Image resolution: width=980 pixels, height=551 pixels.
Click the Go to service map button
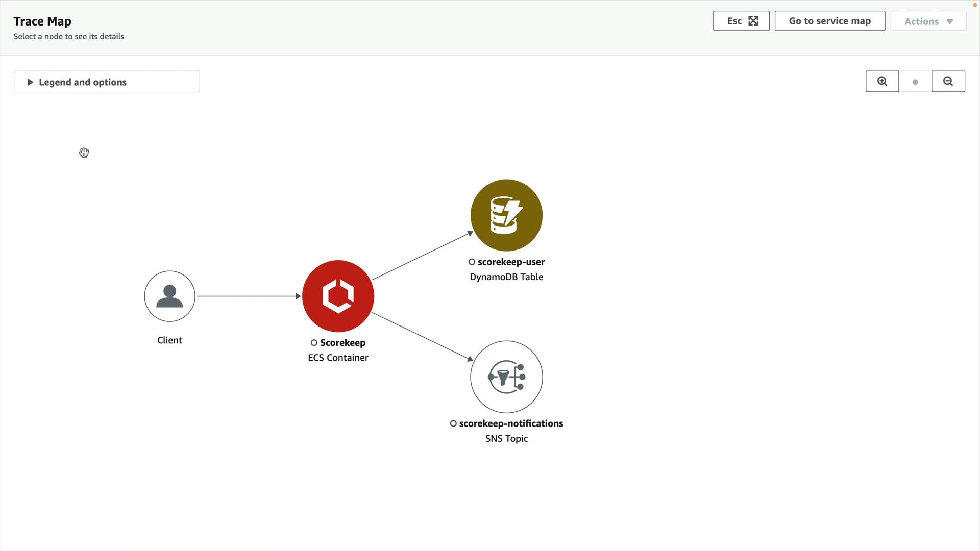pyautogui.click(x=829, y=21)
